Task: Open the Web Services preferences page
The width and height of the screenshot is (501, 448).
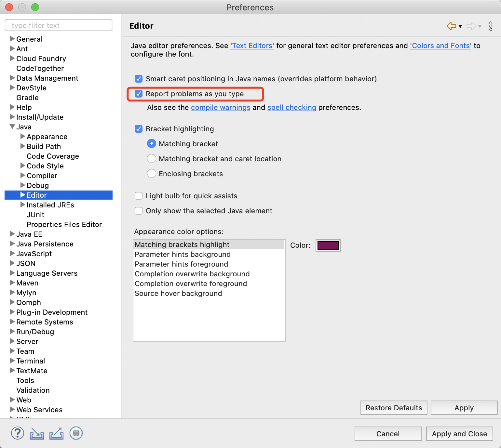Action: (x=39, y=410)
